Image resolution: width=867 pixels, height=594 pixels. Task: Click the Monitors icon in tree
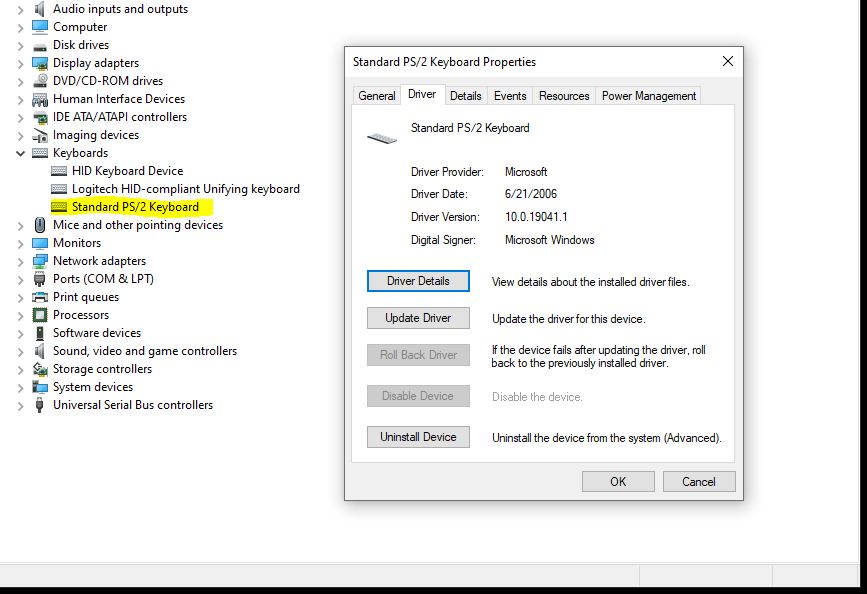pos(40,243)
